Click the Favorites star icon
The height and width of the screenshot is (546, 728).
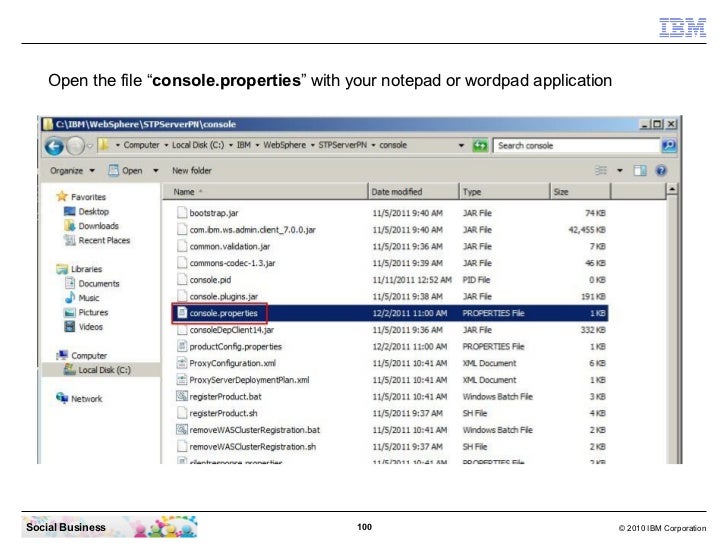tap(62, 196)
